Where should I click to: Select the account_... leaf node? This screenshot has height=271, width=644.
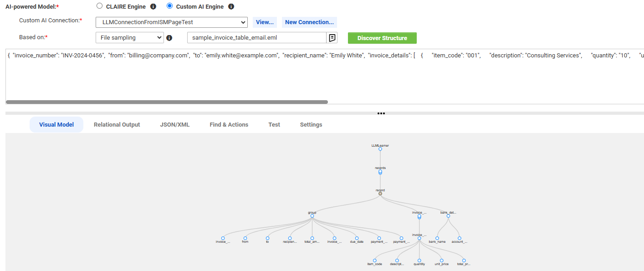(x=460, y=238)
